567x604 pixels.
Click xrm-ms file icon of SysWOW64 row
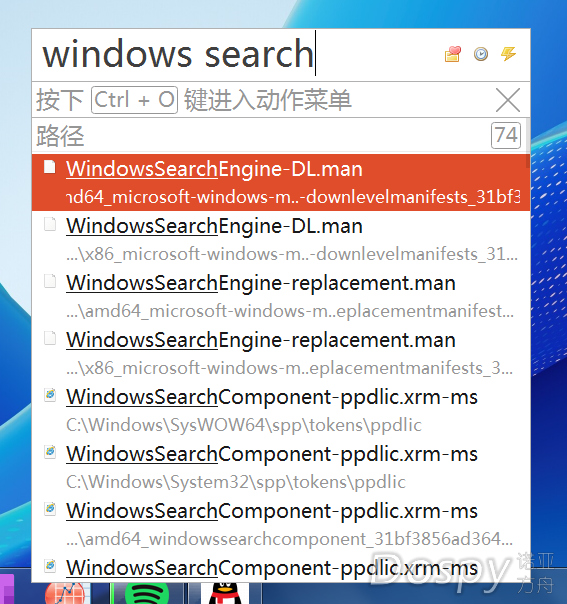pyautogui.click(x=50, y=395)
